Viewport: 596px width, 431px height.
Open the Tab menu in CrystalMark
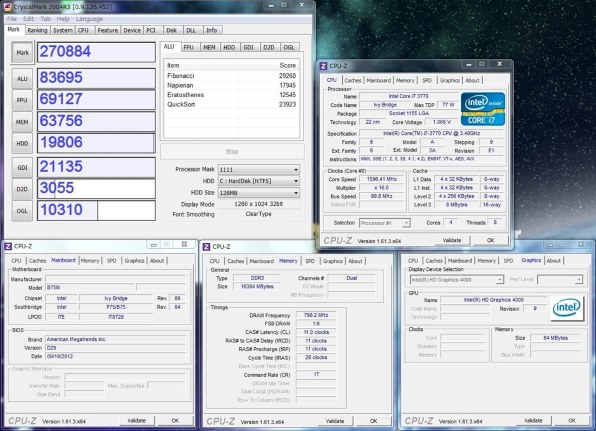pyautogui.click(x=46, y=19)
